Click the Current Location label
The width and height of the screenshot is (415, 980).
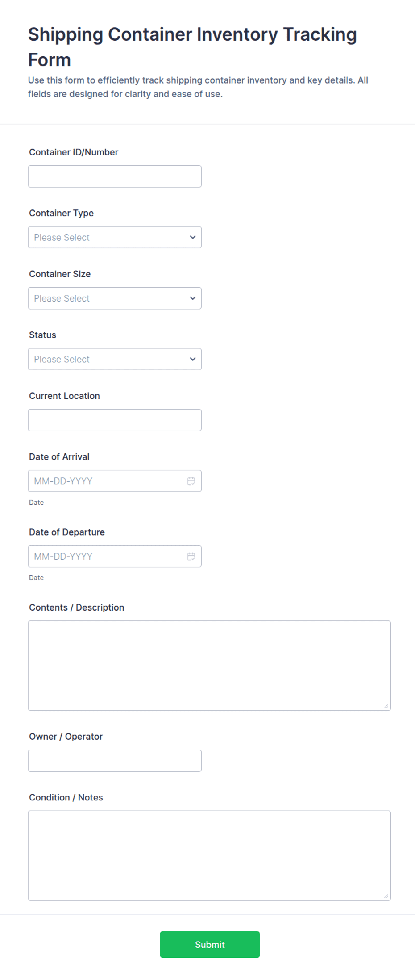(64, 396)
